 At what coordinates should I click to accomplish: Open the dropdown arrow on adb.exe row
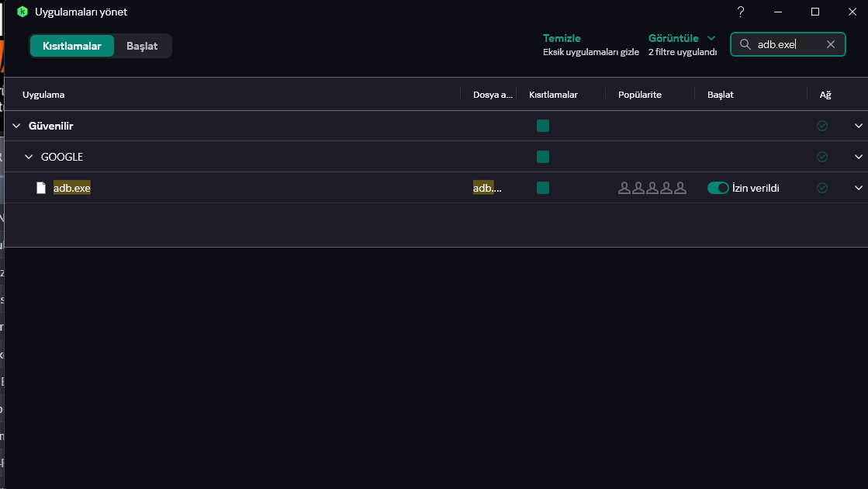click(x=859, y=188)
